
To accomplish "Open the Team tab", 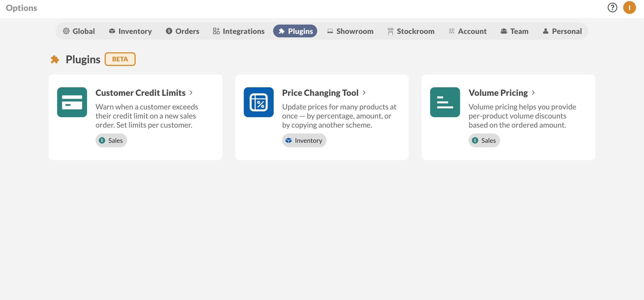I will pos(514,31).
